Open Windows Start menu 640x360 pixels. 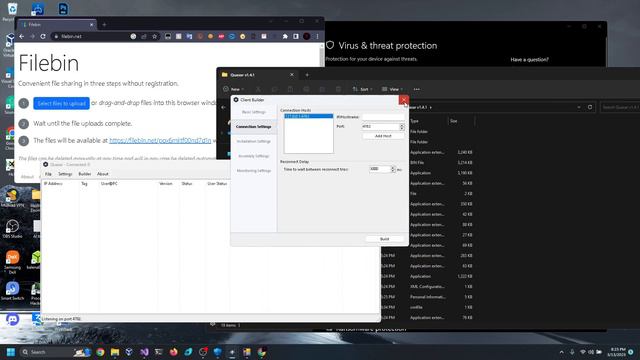click(11, 352)
